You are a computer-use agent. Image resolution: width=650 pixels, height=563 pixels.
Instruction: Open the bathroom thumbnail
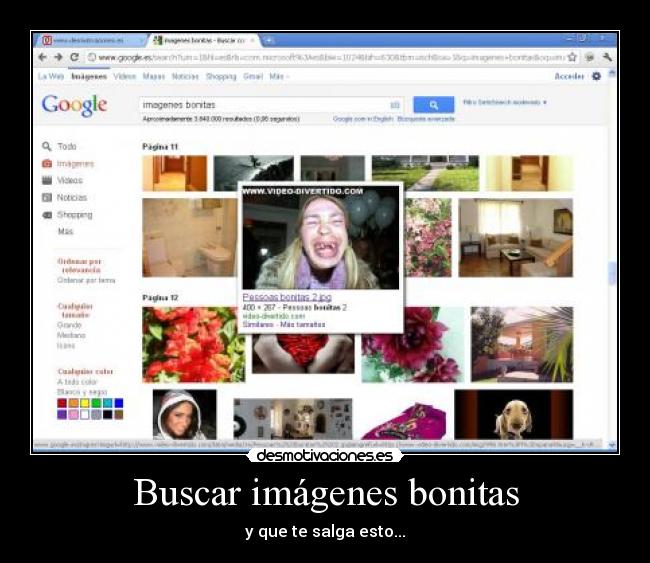[x=190, y=238]
